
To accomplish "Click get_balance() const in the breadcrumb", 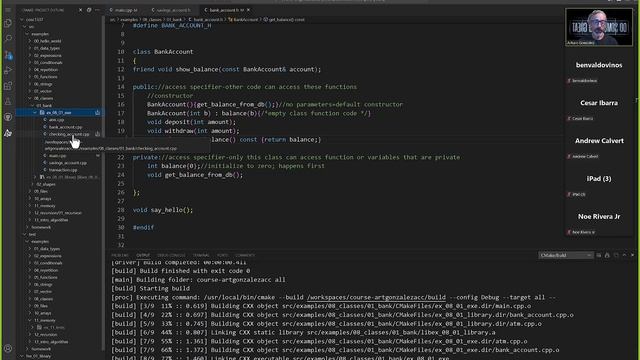I will click(287, 19).
